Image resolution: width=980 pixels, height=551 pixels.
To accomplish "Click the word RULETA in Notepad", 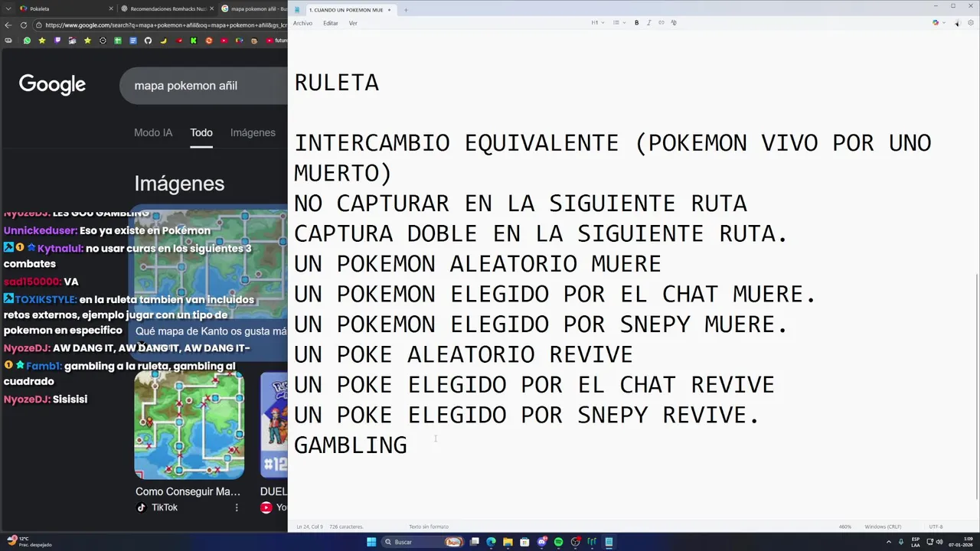I will click(x=337, y=83).
